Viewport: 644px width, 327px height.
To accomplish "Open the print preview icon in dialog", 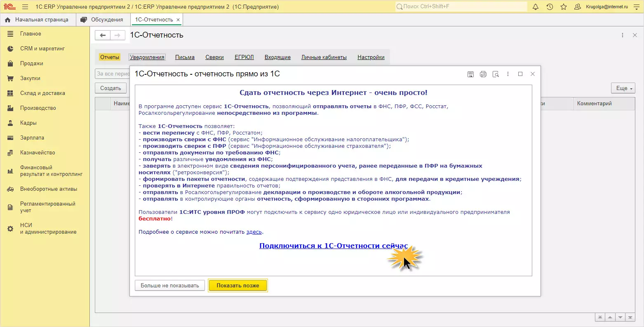I will pos(496,74).
